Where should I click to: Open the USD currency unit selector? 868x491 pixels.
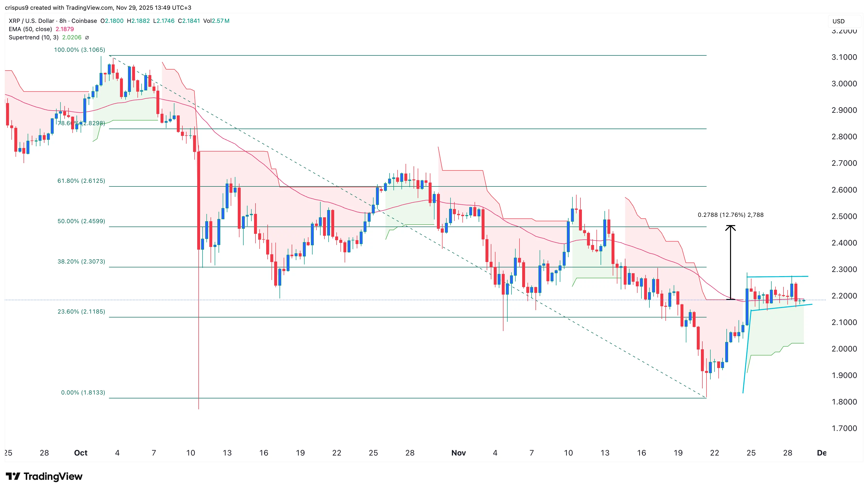point(838,21)
